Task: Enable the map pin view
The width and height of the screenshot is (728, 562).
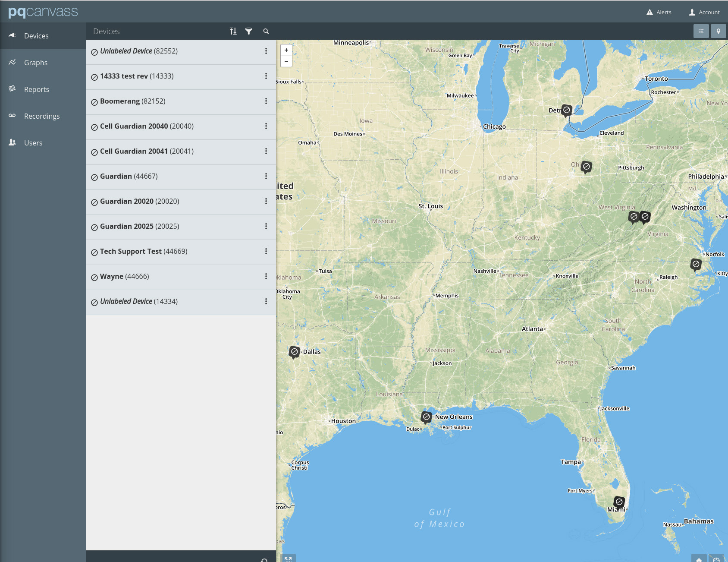Action: [x=718, y=31]
